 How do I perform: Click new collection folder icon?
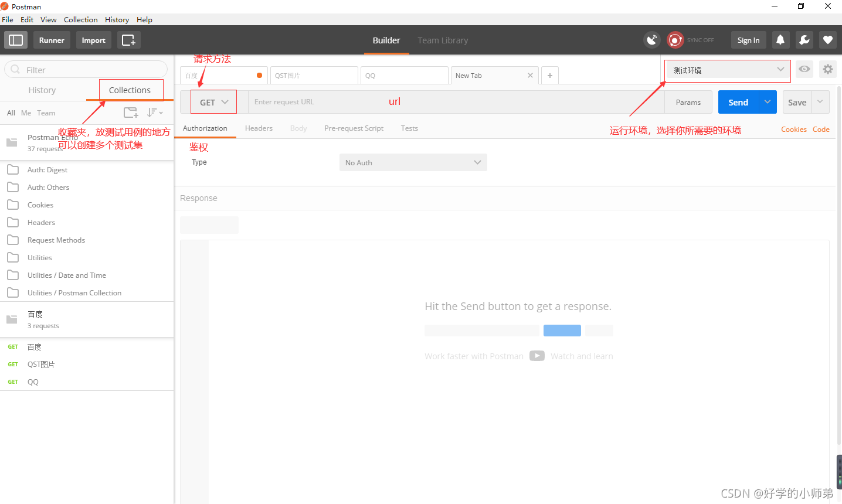click(131, 113)
